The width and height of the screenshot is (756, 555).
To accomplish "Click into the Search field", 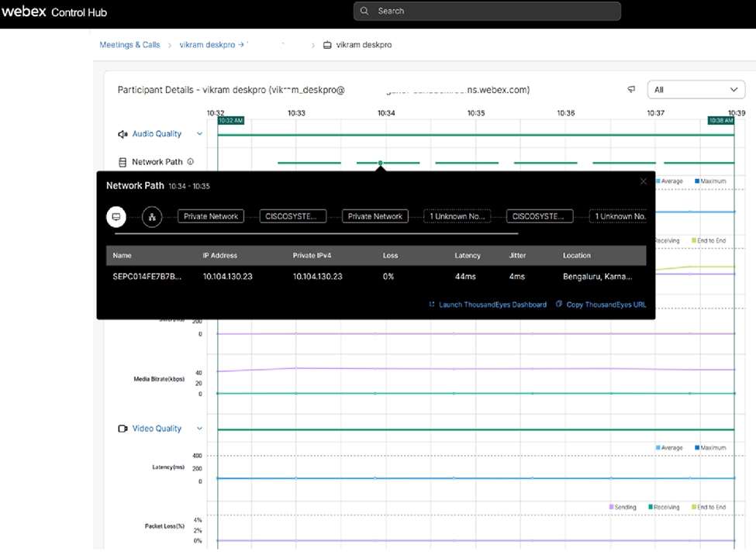I will click(x=496, y=11).
